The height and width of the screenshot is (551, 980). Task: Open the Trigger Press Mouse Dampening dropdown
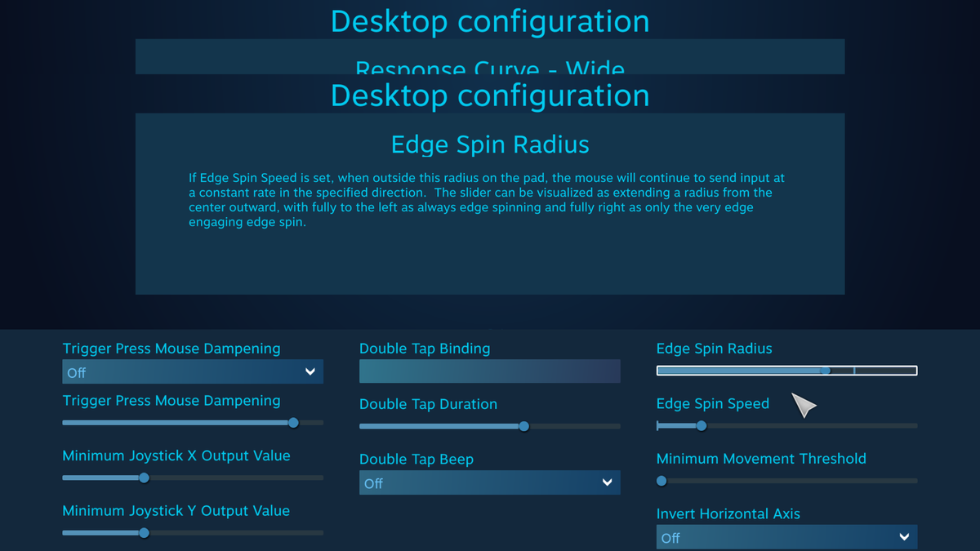192,371
